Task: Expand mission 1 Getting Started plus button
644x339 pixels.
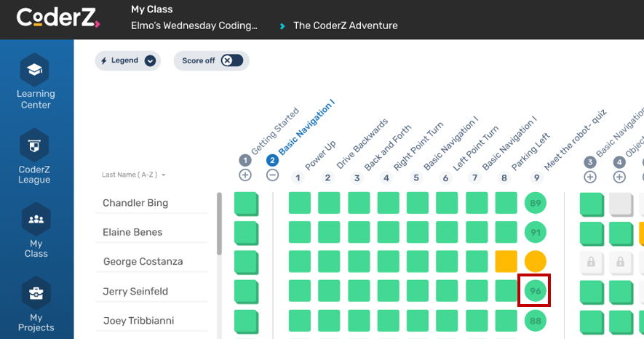Action: pyautogui.click(x=245, y=175)
